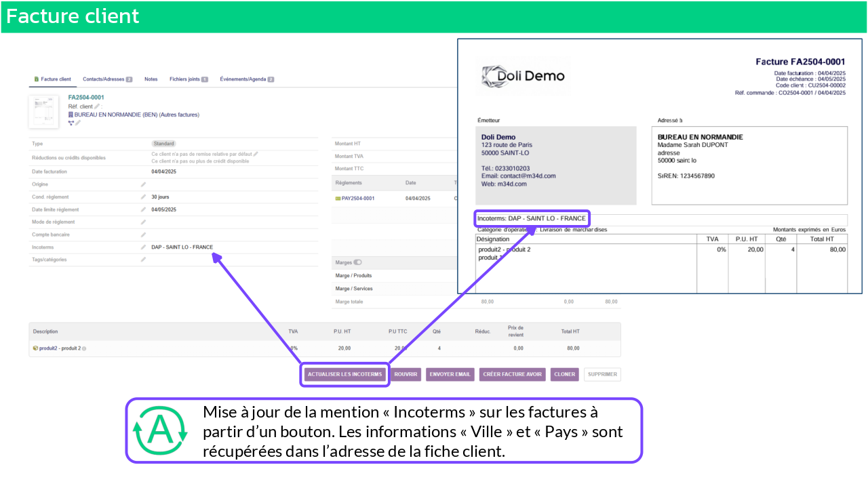Click CRÉER FACTURE AVOIR
Screen dimensions: 868x488
click(513, 374)
